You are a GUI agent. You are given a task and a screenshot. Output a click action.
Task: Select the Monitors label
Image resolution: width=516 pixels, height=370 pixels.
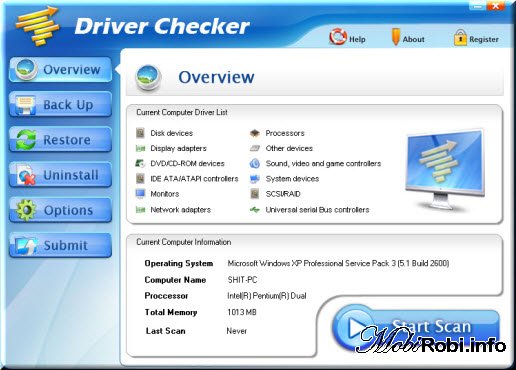coord(165,194)
